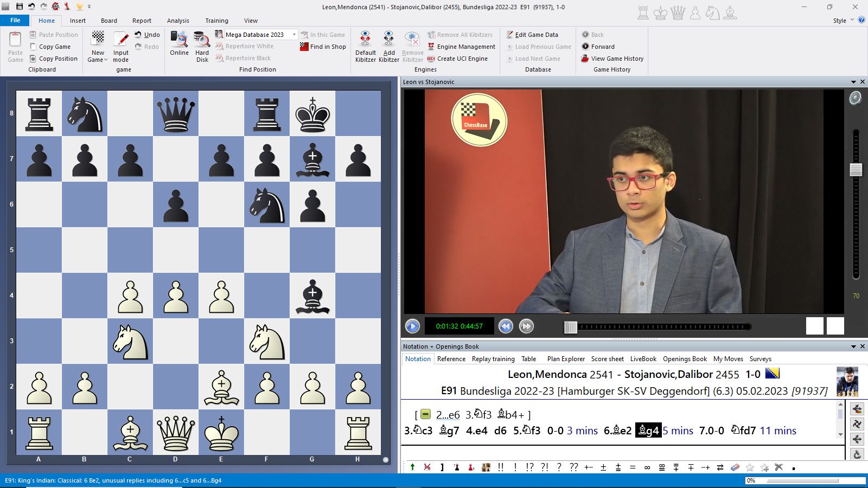Click the black bishop on g4
868x488 pixels.
coord(312,296)
